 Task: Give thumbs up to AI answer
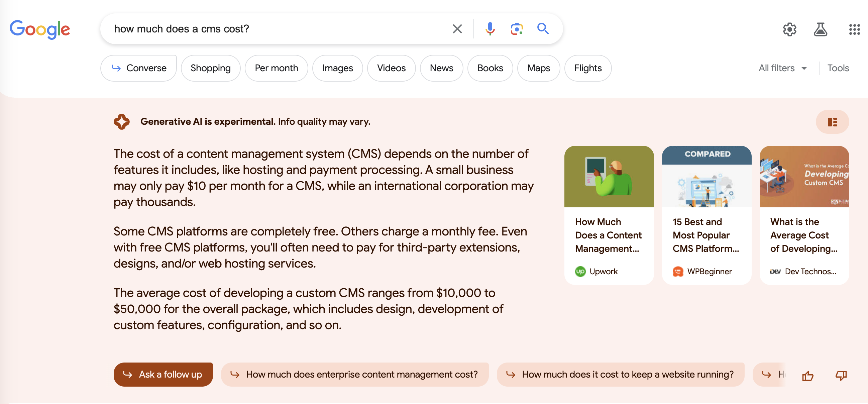[x=807, y=375]
